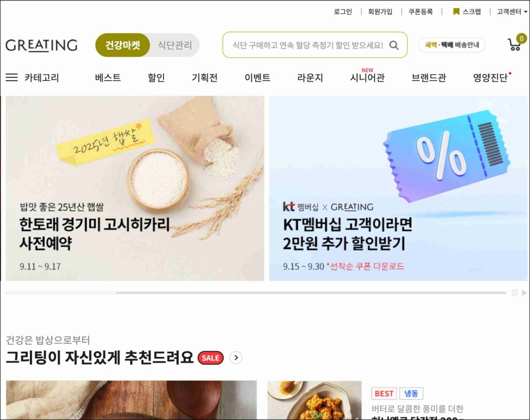Click the search magnifier icon

tap(394, 45)
